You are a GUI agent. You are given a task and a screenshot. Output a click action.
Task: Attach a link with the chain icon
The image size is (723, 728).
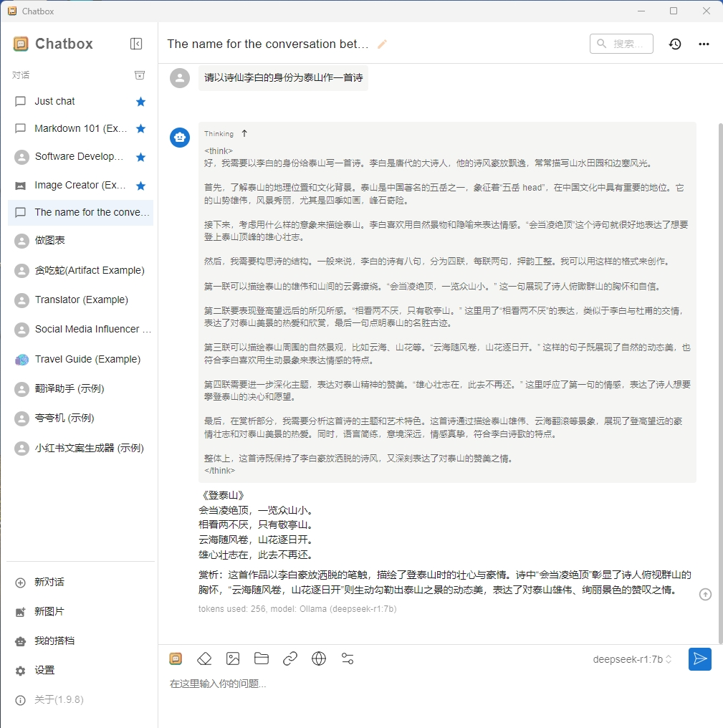pyautogui.click(x=290, y=658)
